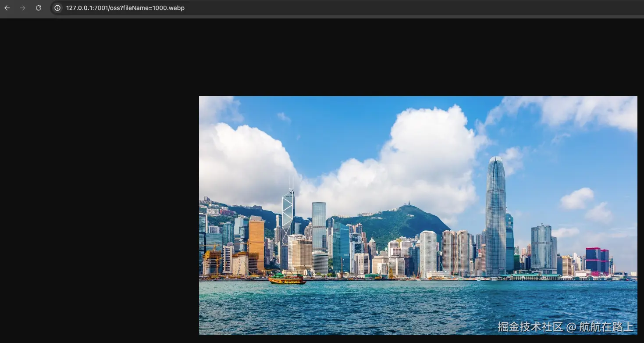644x343 pixels.
Task: Click the forward arrow in the toolbar
Action: [22, 7]
